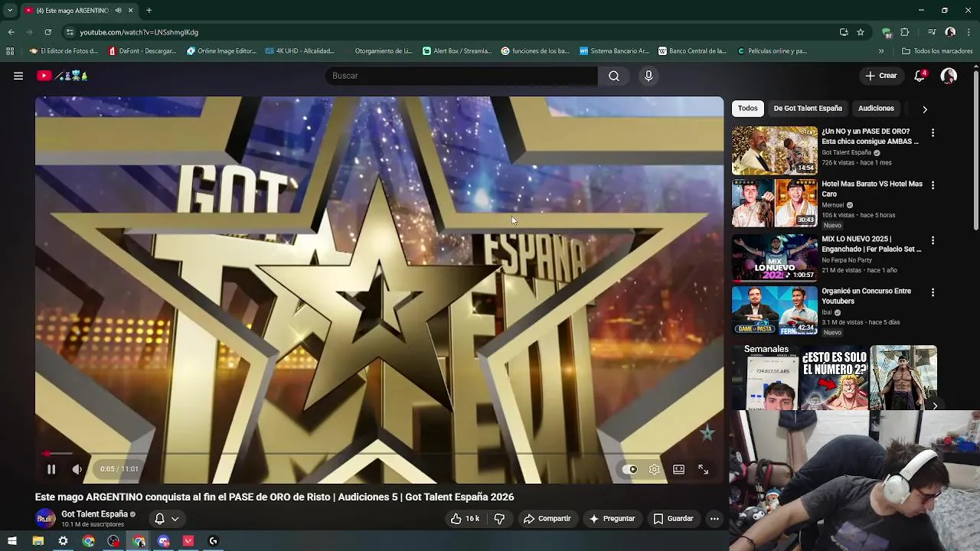980x551 pixels.
Task: Open File Explorer from taskbar
Action: (x=38, y=541)
